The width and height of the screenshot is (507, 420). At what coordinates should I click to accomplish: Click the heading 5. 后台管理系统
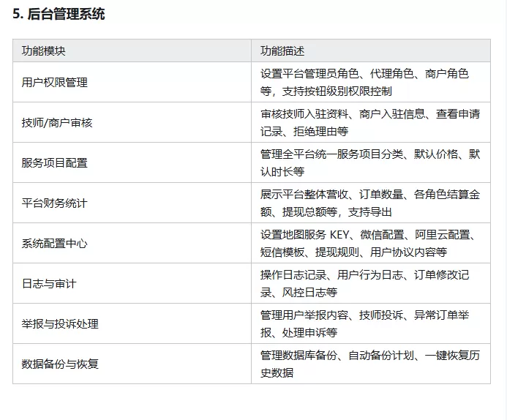(59, 14)
